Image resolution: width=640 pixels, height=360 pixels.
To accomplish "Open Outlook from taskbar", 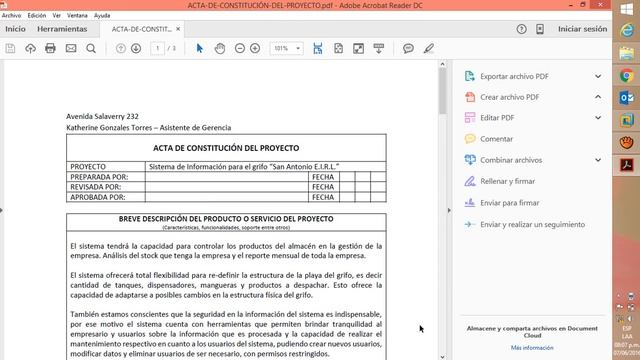I will (627, 98).
